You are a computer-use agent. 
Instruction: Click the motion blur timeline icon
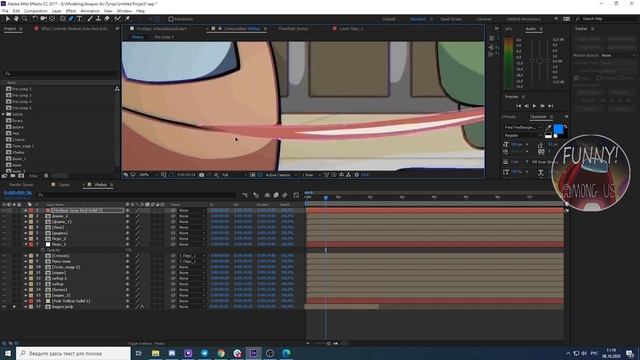(285, 196)
